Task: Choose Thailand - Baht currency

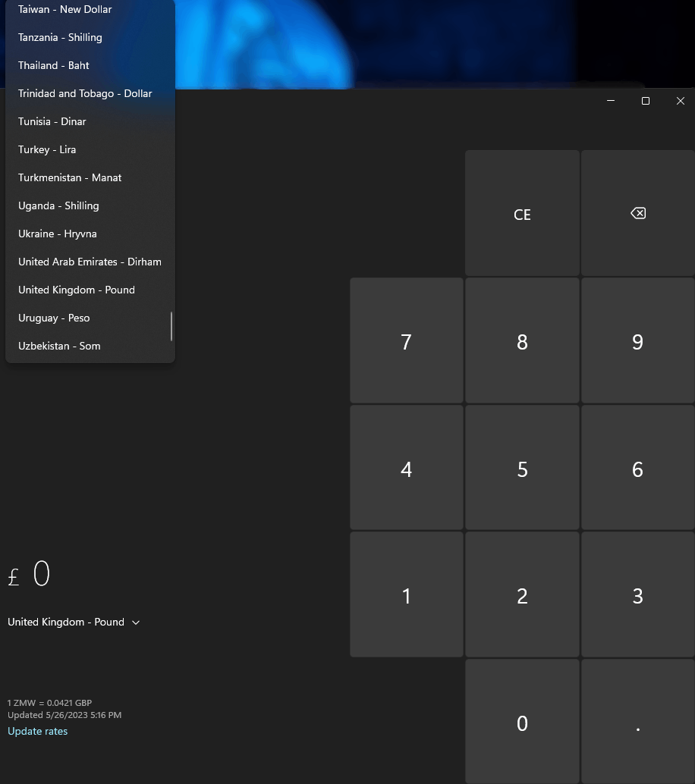Action: point(90,65)
